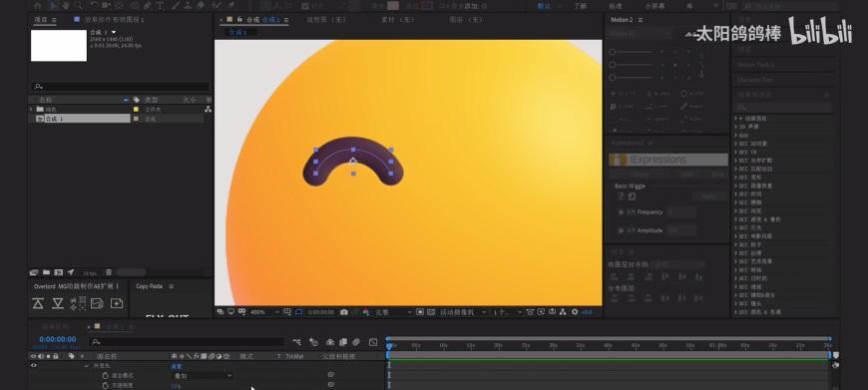Click Overlord downward pull arrow icon
The width and height of the screenshot is (868, 390).
click(58, 303)
